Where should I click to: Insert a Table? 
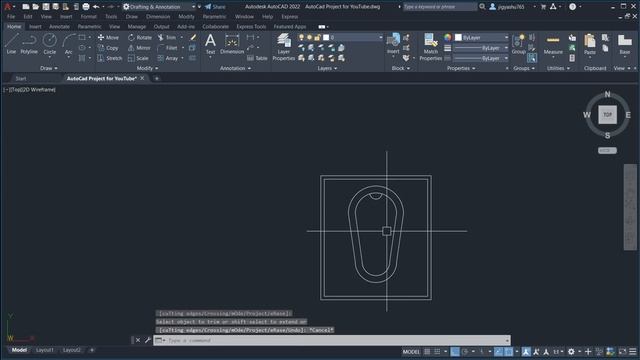point(257,58)
